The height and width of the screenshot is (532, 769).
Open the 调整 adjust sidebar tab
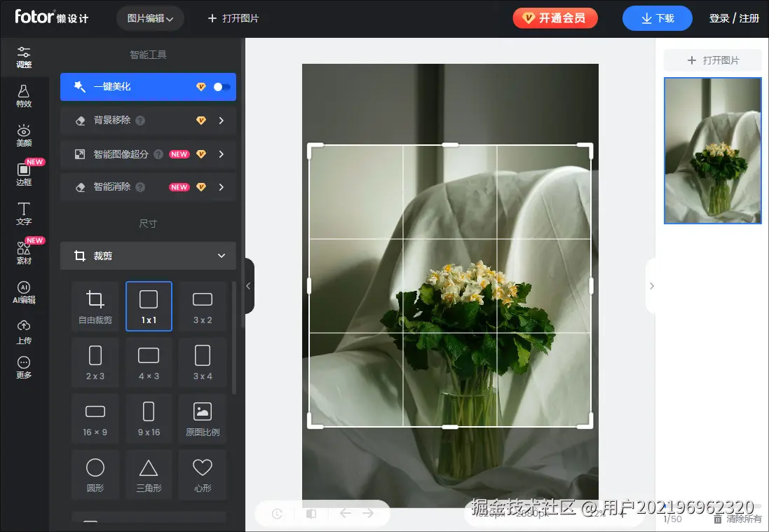(x=24, y=57)
